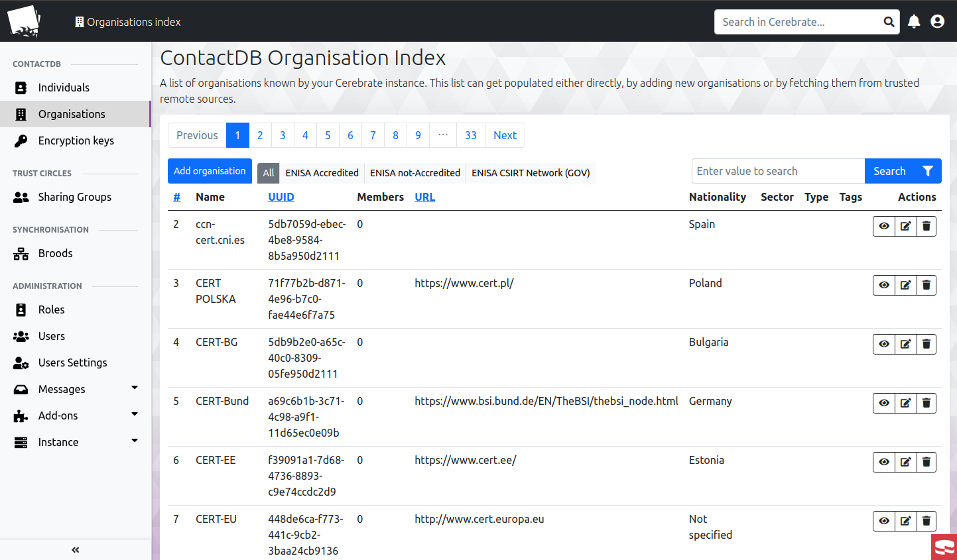Open Users Settings in the sidebar
957x560 pixels.
(76, 363)
